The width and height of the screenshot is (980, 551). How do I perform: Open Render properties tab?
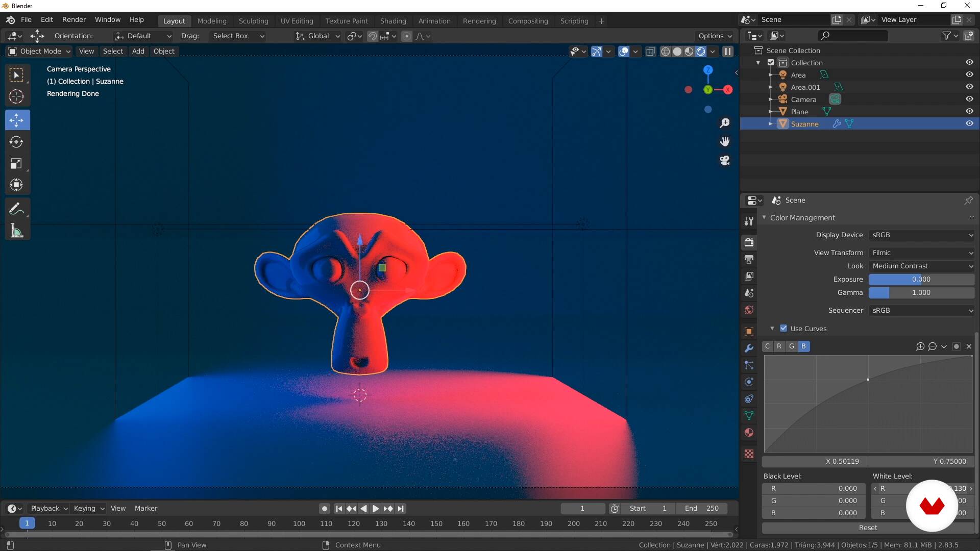pos(749,242)
